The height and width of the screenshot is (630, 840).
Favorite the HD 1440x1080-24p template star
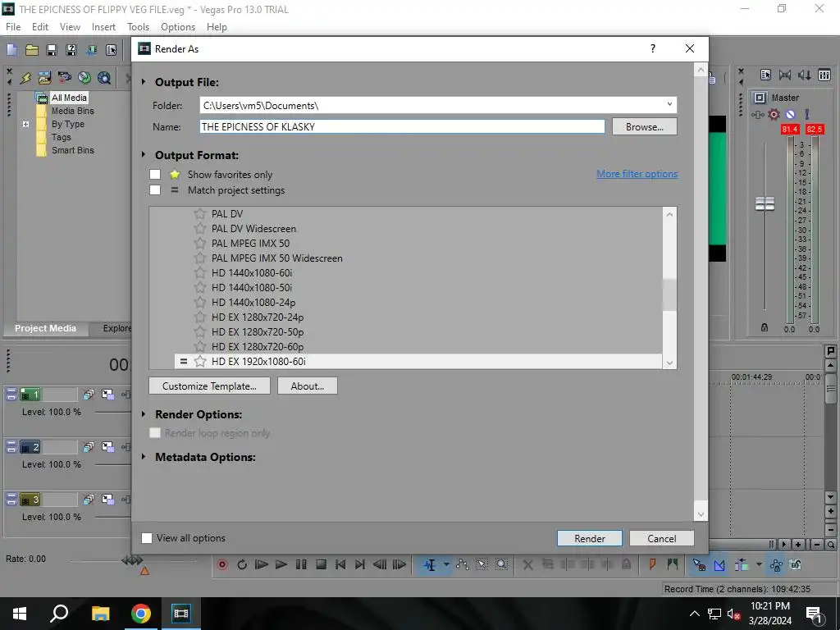point(200,302)
